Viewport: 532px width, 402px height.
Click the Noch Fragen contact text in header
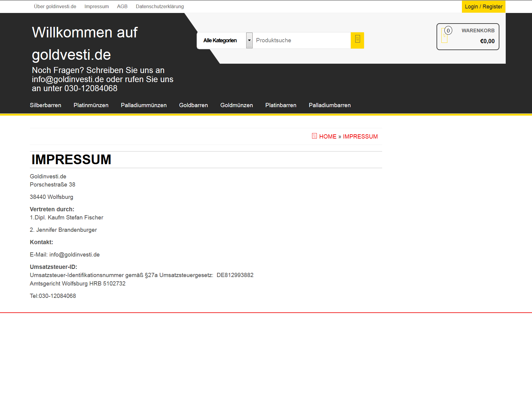(x=103, y=79)
